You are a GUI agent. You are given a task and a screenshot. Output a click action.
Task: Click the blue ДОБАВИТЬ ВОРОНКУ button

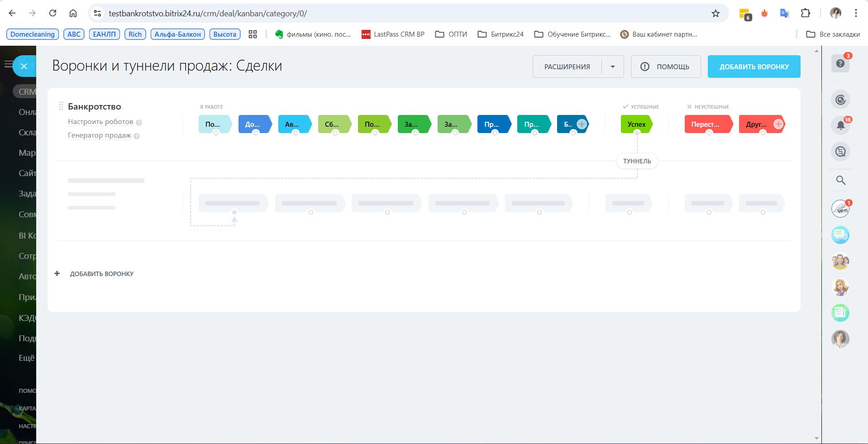754,67
